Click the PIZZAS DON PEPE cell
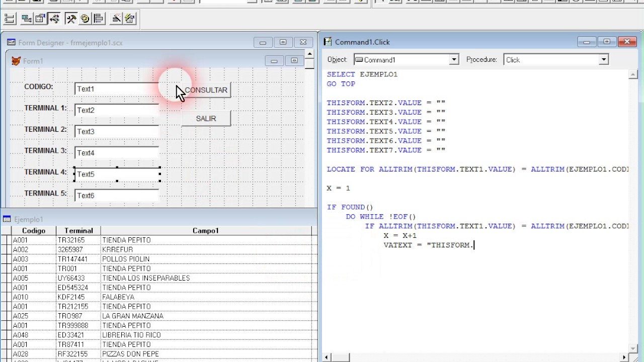This screenshot has height=362, width=644. point(206,354)
